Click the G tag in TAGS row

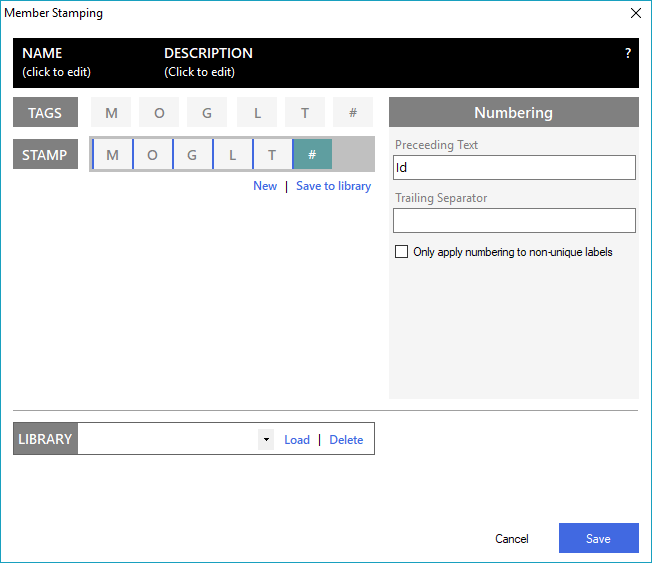tap(207, 113)
